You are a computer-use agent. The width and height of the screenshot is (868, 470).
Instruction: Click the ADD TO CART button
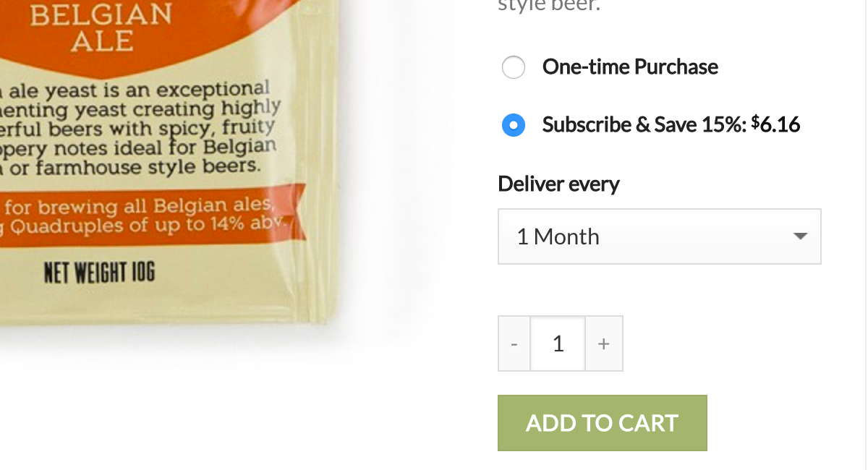[602, 423]
